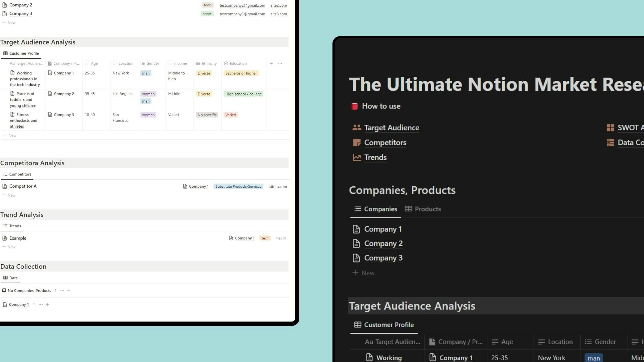Image resolution: width=644 pixels, height=362 pixels.
Task: Open testcompany2@gmail.com email link
Action: click(242, 5)
